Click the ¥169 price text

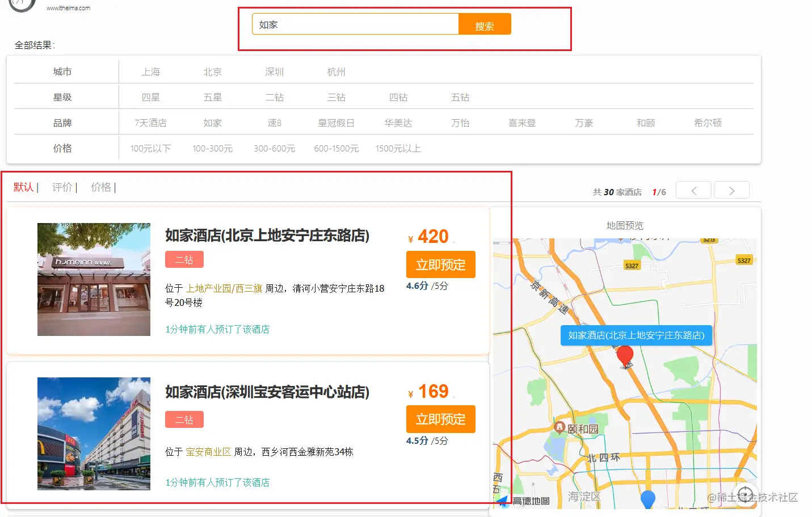428,392
